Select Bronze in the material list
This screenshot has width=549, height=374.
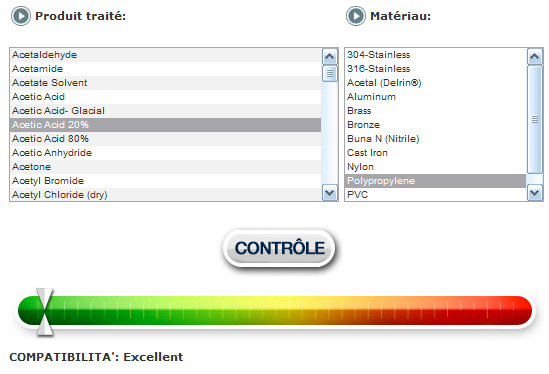(x=436, y=125)
